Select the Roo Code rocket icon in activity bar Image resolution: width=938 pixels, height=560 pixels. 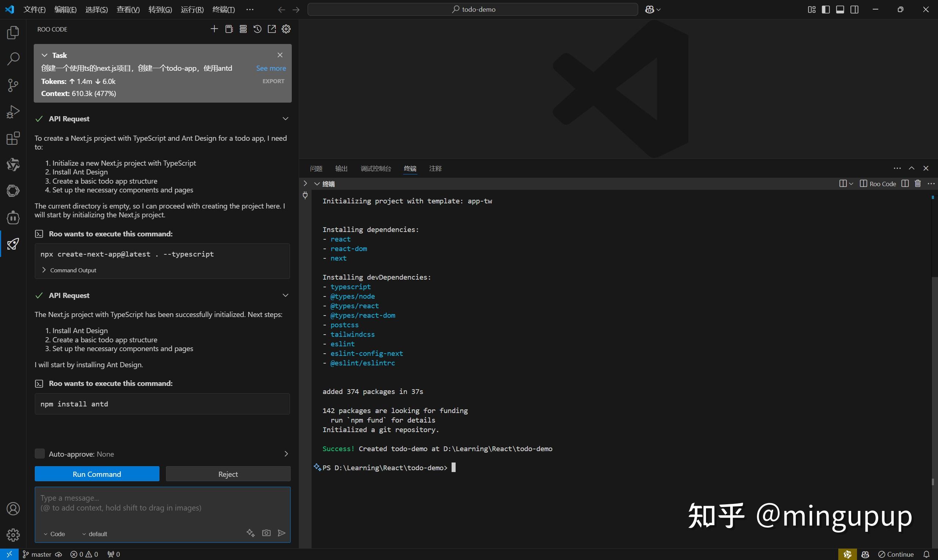coord(13,244)
